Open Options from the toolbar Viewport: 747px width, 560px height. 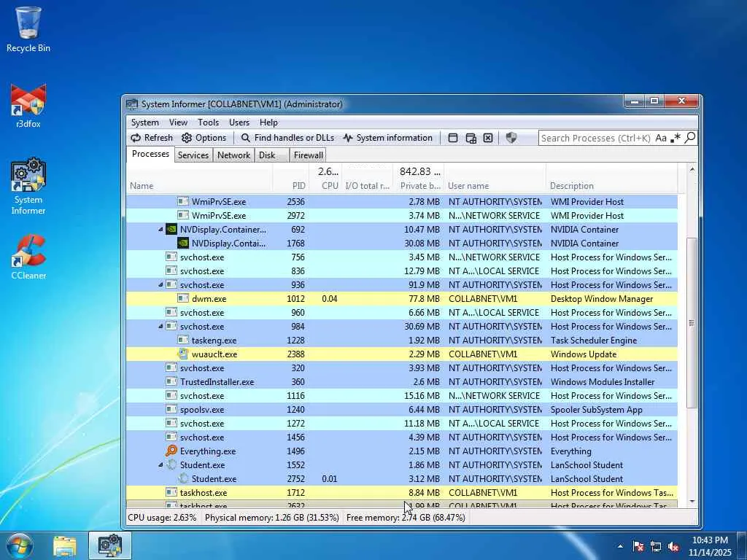click(x=204, y=138)
